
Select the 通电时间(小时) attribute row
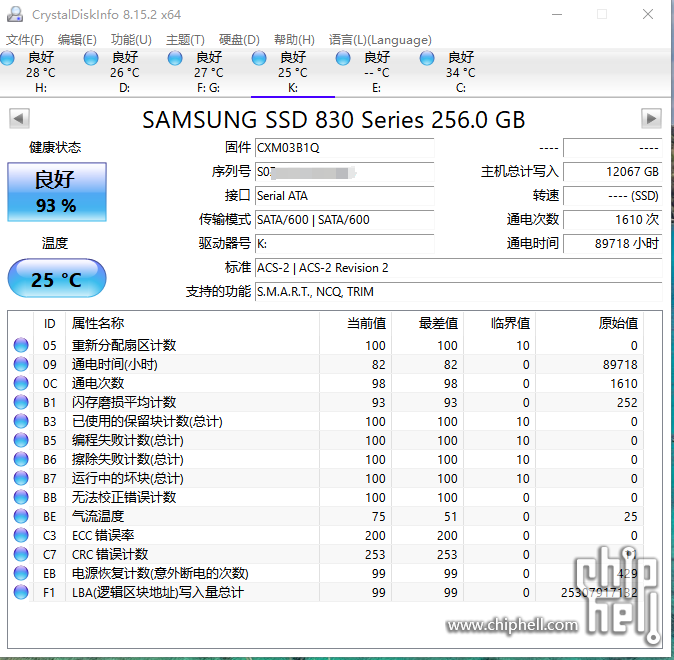(326, 364)
